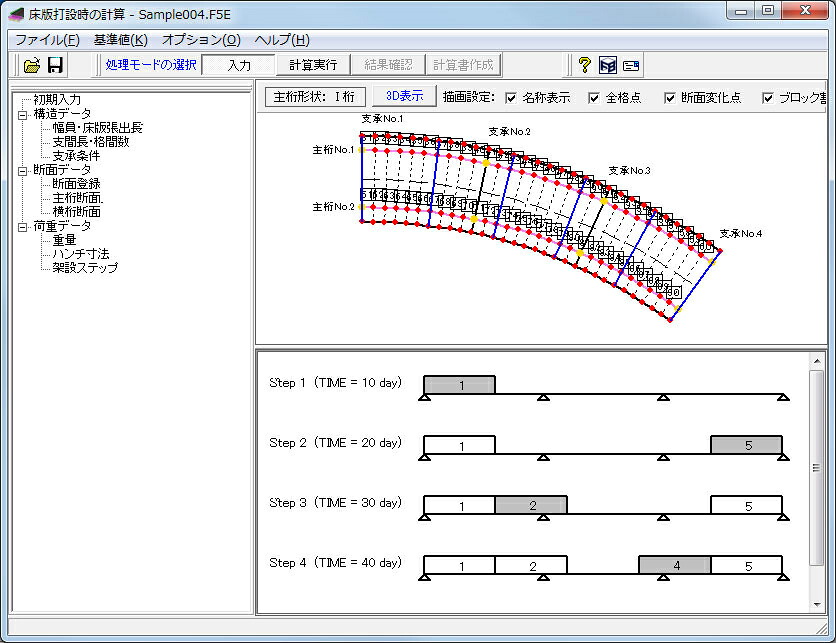836x643 pixels.
Task: Click the open file folder icon
Action: click(33, 65)
